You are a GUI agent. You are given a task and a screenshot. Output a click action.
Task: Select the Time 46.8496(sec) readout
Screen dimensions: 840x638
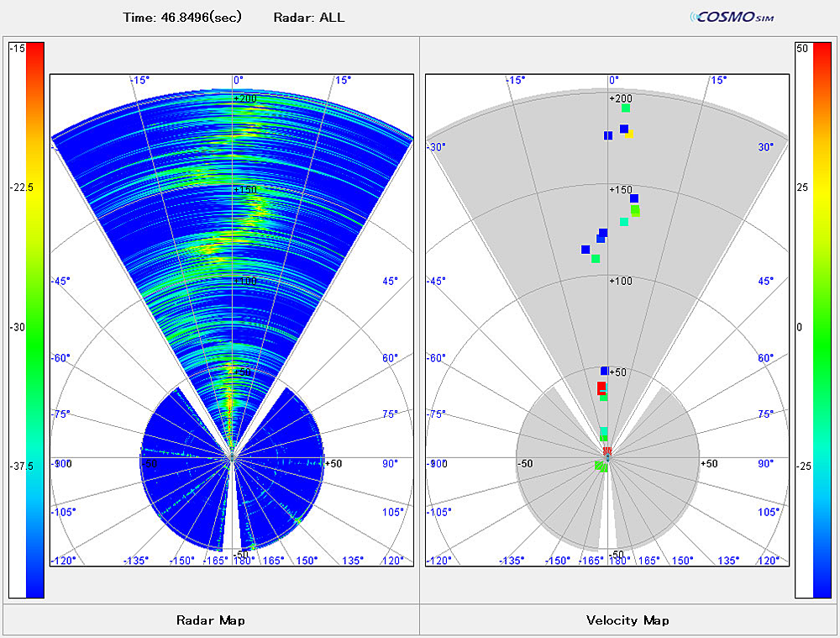coord(182,17)
